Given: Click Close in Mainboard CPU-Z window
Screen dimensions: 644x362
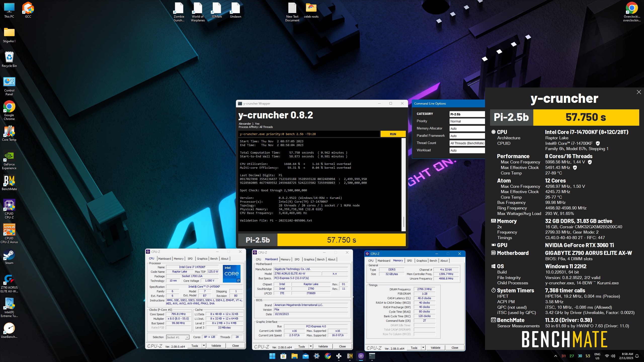Looking at the screenshot, I should [x=342, y=346].
